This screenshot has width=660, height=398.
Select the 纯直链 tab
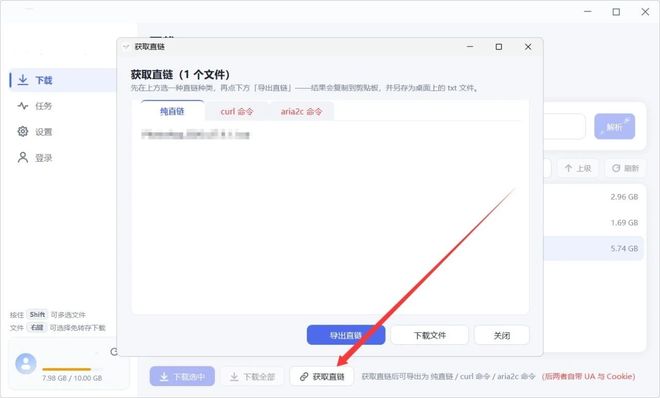pyautogui.click(x=172, y=111)
